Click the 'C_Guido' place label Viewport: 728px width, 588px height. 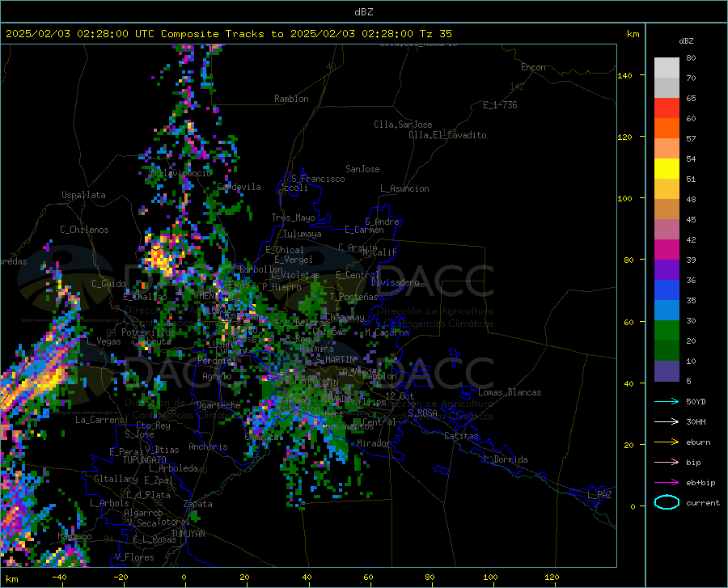pos(108,284)
